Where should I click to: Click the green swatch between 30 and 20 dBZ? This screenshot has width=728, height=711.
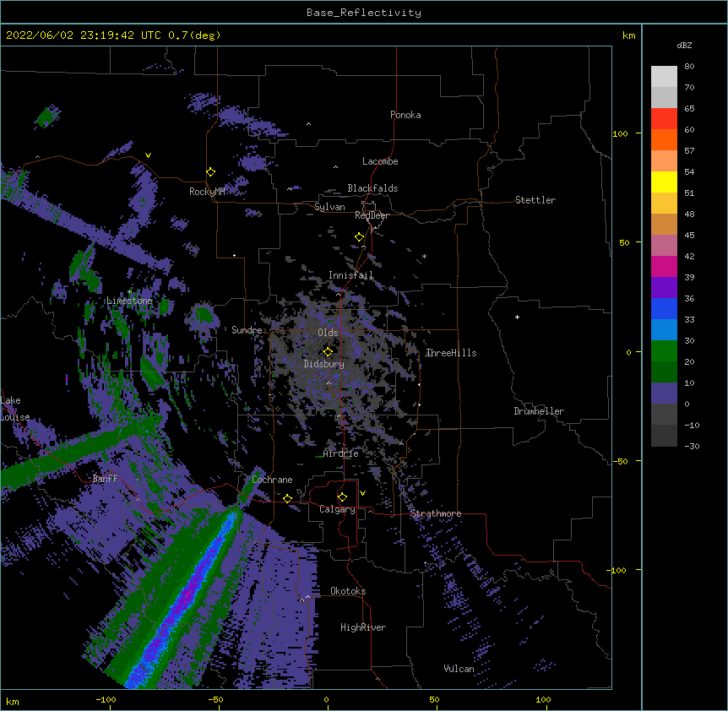(664, 351)
